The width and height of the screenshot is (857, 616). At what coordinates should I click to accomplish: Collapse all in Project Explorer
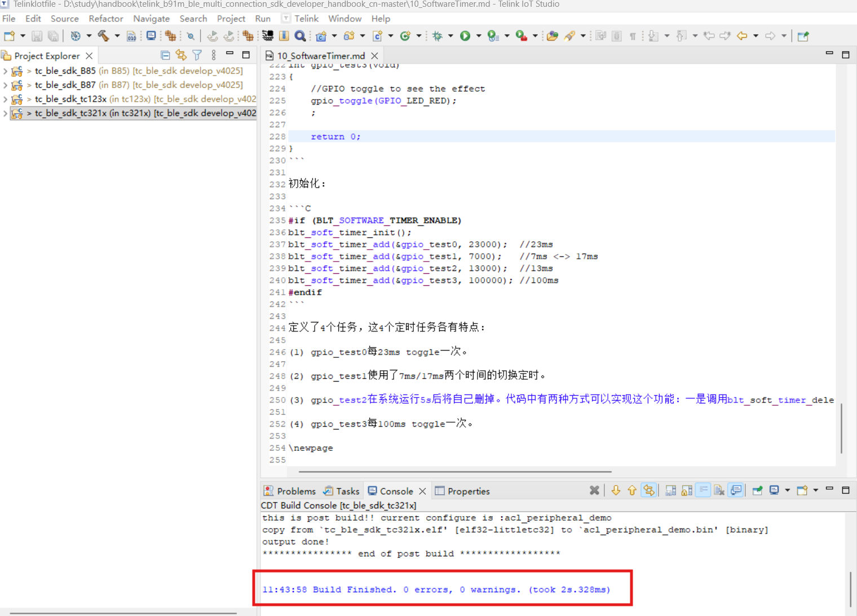[x=165, y=55]
